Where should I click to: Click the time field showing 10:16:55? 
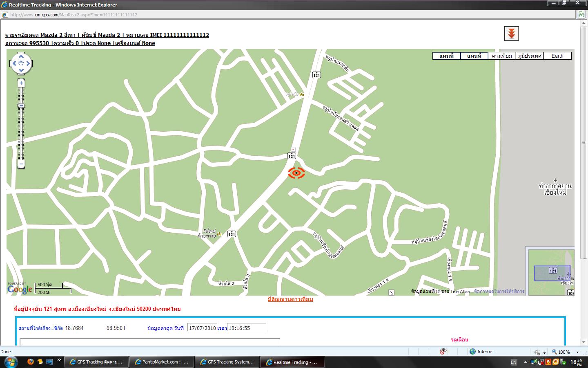click(247, 328)
